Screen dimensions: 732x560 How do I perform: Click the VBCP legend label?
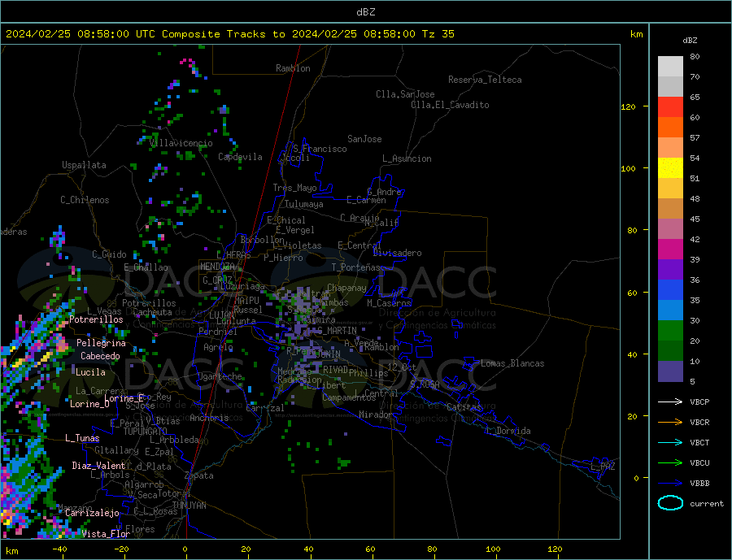click(699, 402)
